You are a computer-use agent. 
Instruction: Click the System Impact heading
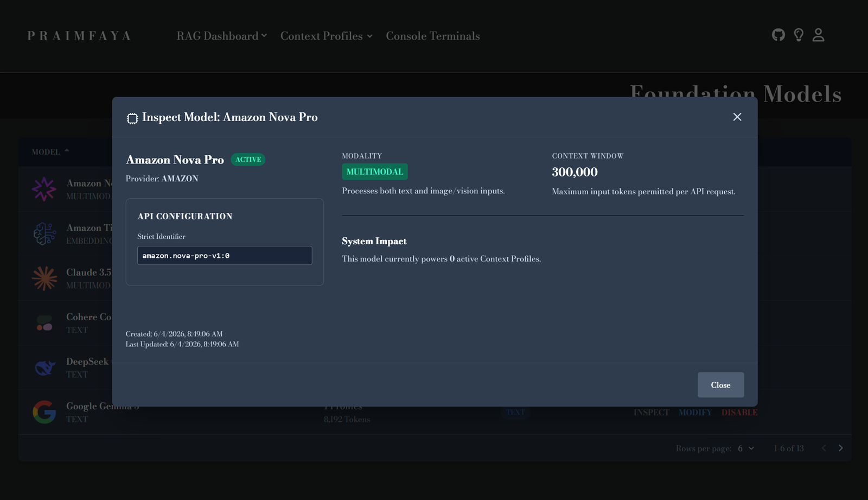[374, 241]
